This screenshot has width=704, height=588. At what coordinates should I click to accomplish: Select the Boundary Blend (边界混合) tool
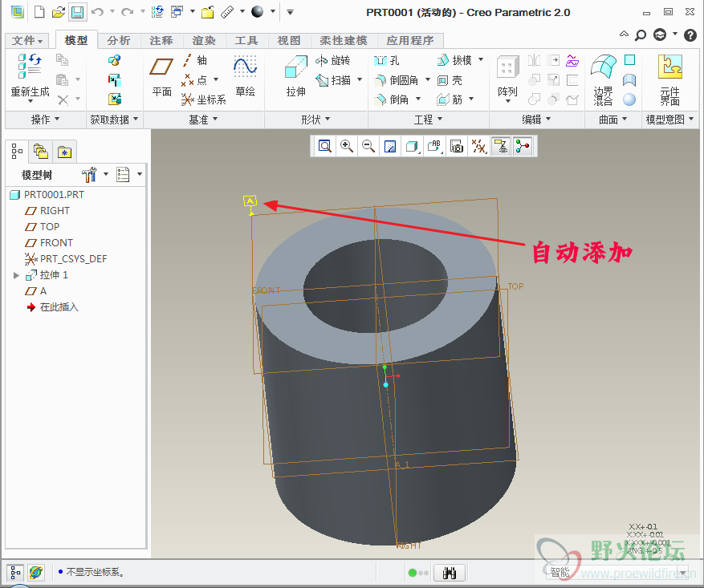tap(603, 80)
